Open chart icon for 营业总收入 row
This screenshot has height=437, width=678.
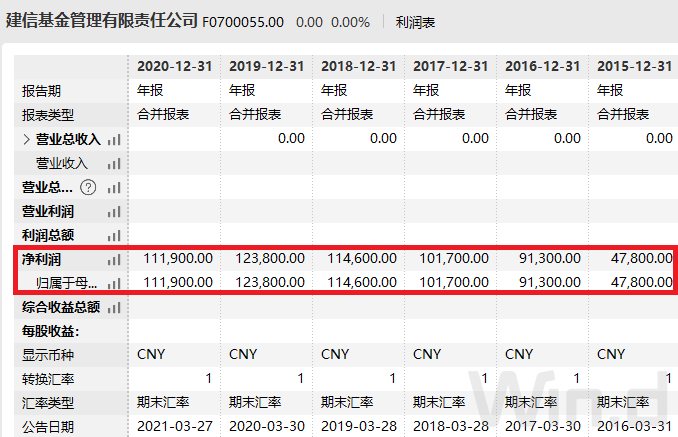114,140
